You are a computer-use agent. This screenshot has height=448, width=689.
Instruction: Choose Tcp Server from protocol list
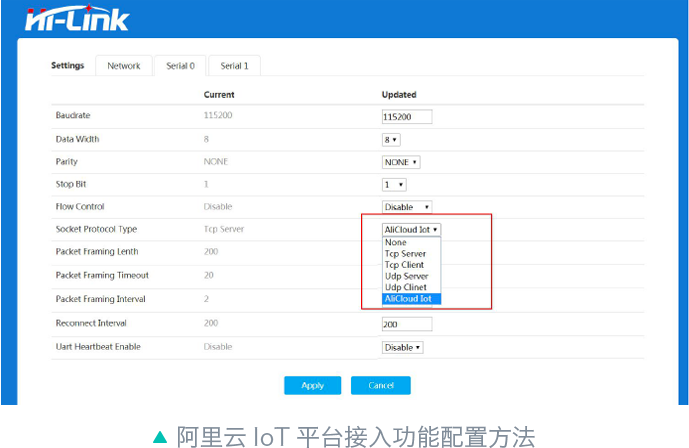click(411, 254)
